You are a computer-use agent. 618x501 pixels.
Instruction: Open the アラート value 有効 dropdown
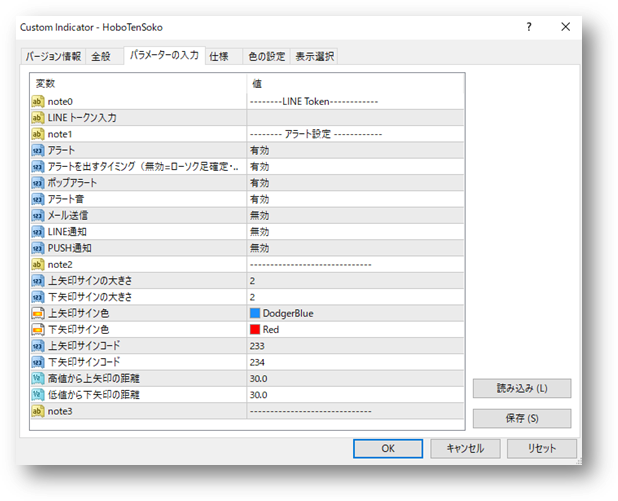[355, 151]
